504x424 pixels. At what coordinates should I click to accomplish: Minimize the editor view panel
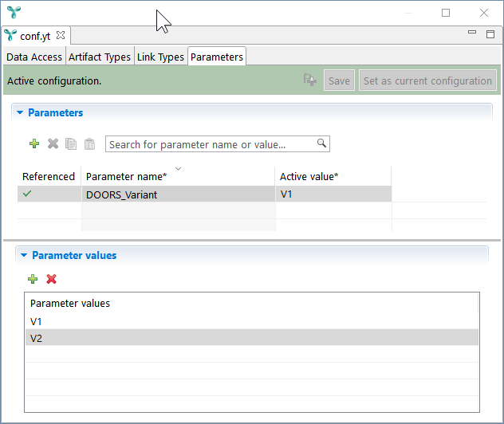click(472, 33)
